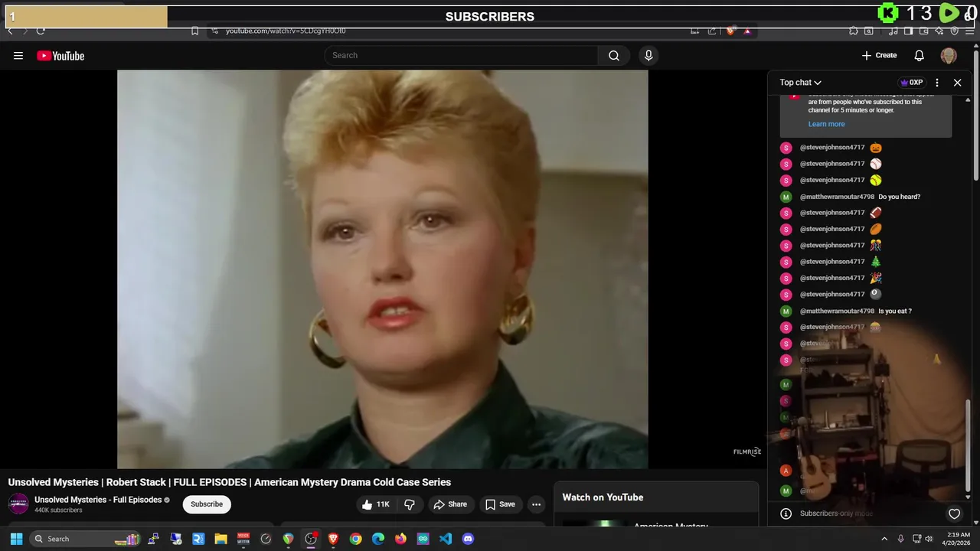The image size is (980, 551).
Task: Open Visual Studio Code from the taskbar
Action: (x=446, y=539)
